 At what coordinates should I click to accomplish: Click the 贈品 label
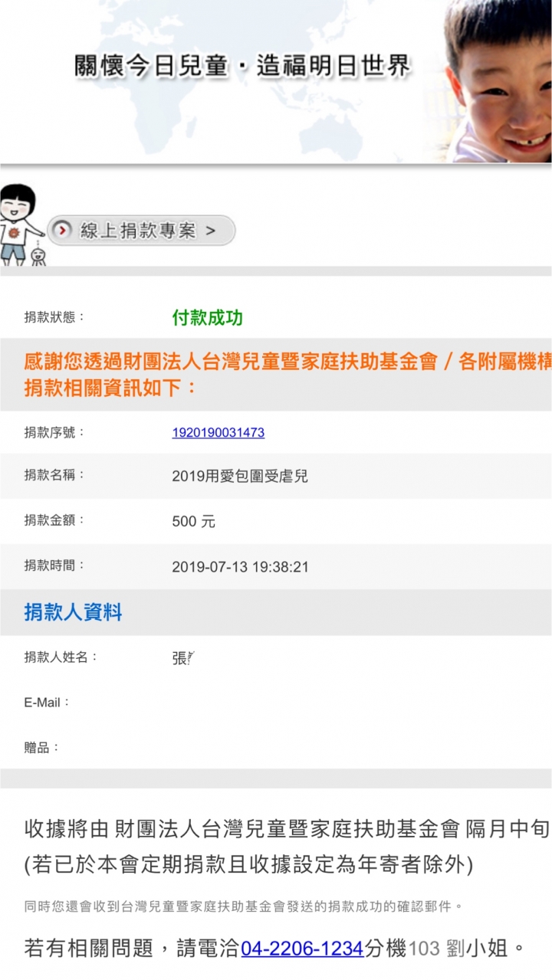(x=42, y=747)
